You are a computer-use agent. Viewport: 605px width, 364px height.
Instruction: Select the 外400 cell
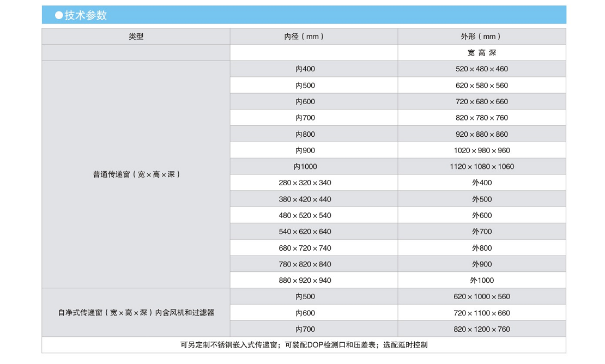pyautogui.click(x=482, y=183)
